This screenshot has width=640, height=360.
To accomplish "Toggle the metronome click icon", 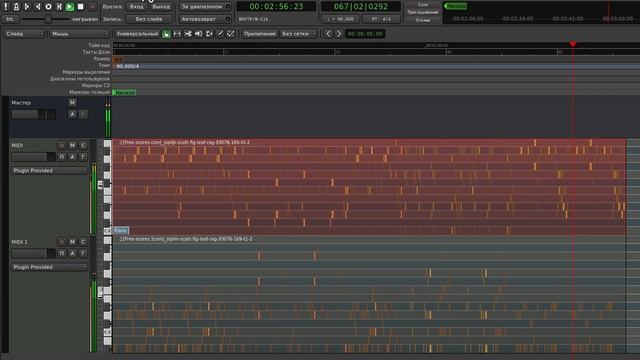I will click(x=16, y=7).
